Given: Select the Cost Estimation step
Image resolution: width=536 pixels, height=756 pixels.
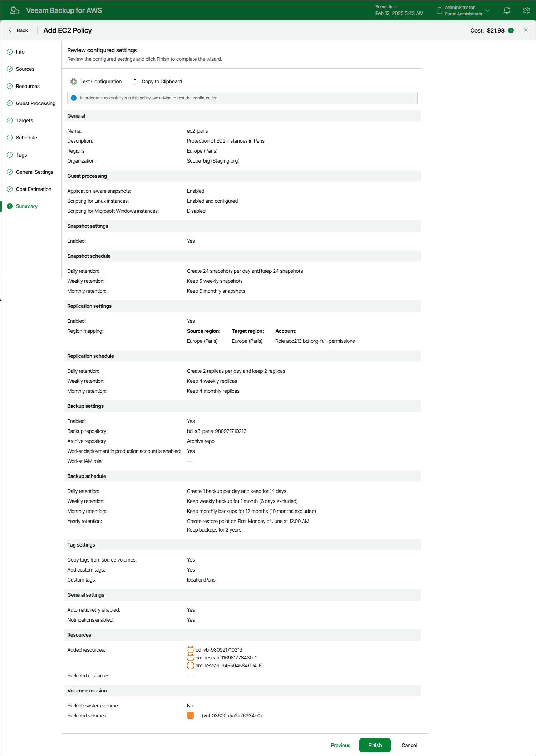Looking at the screenshot, I should [x=34, y=189].
